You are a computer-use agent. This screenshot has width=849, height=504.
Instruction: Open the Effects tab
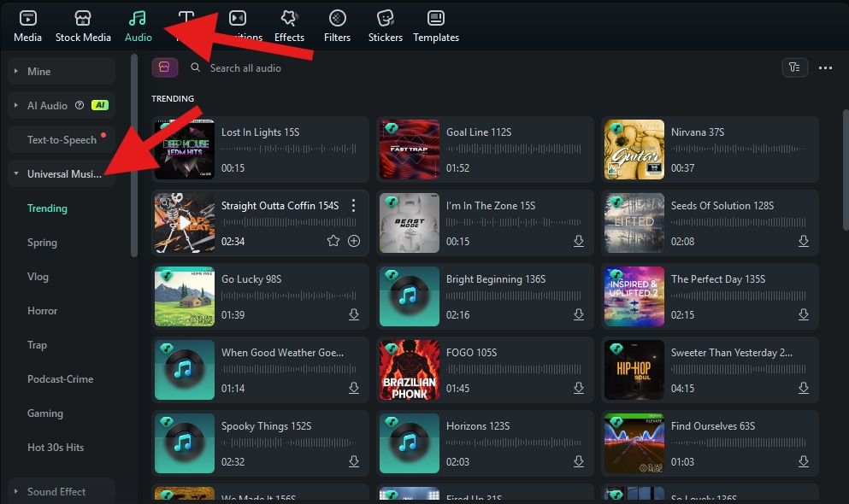point(289,26)
